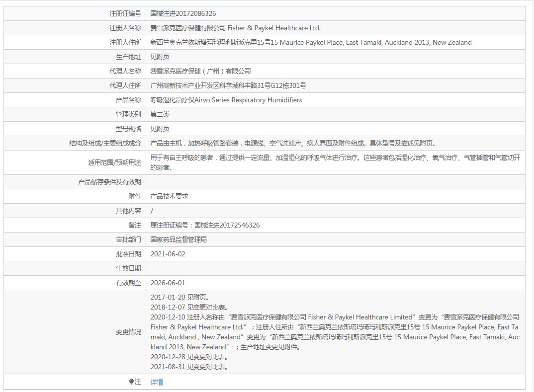Select change entry 2017-01-20 见附页
The image size is (534, 392).
[x=179, y=297]
